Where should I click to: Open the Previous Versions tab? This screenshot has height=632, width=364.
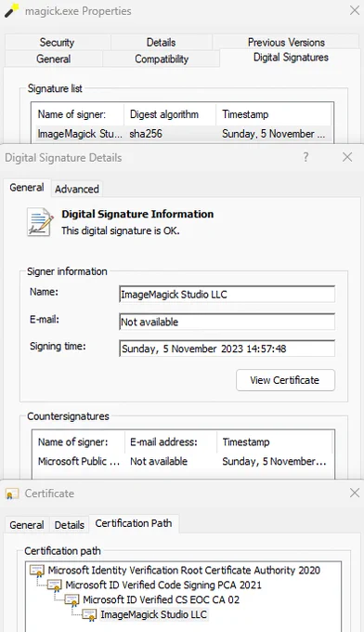(286, 43)
